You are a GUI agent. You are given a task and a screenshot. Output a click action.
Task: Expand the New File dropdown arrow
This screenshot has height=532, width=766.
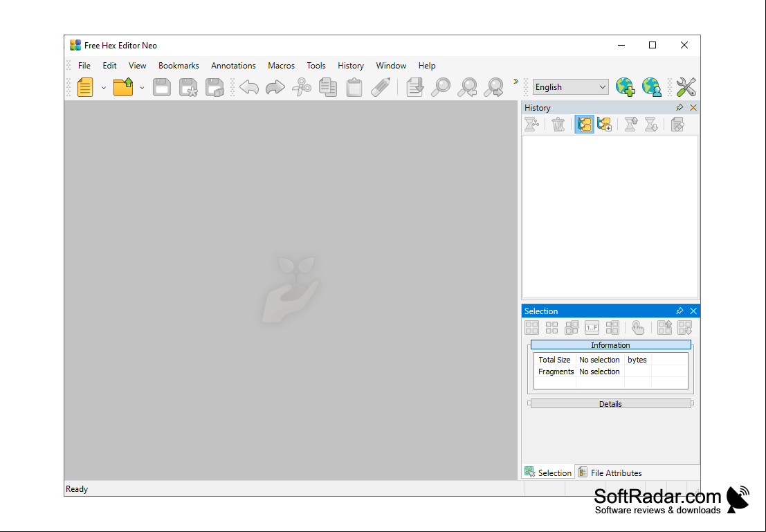(104, 88)
